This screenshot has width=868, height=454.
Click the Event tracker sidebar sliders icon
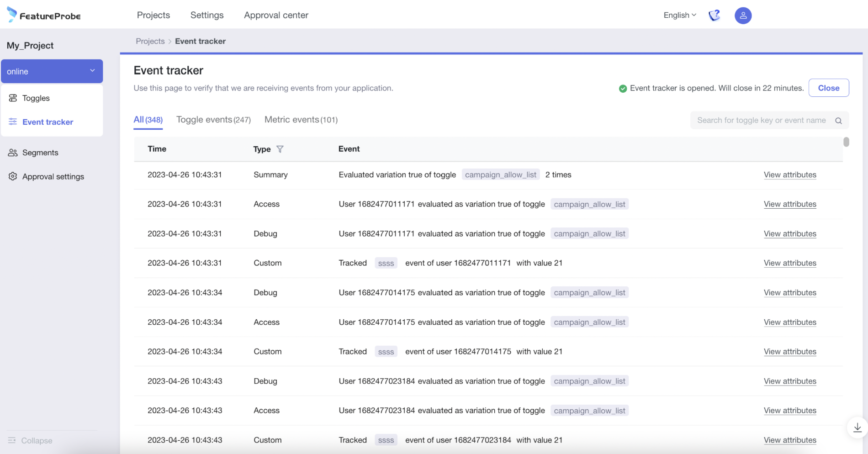click(x=13, y=121)
